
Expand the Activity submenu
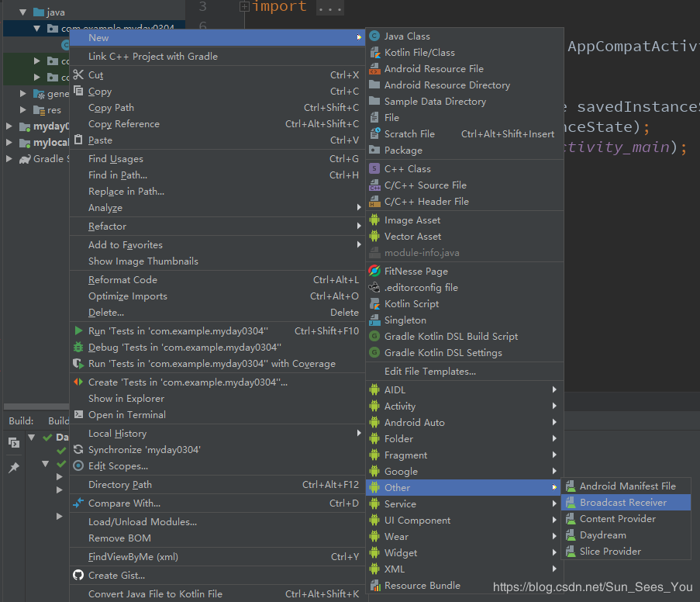[464, 407]
